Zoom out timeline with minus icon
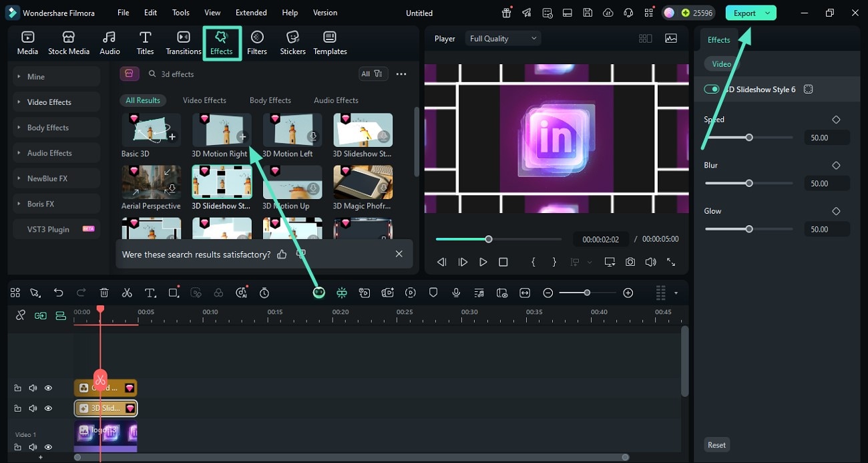Viewport: 868px width, 463px height. coord(548,293)
